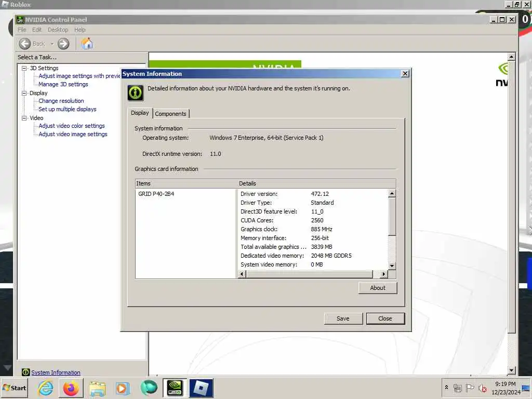
Task: Select the Display tab
Action: (140, 113)
